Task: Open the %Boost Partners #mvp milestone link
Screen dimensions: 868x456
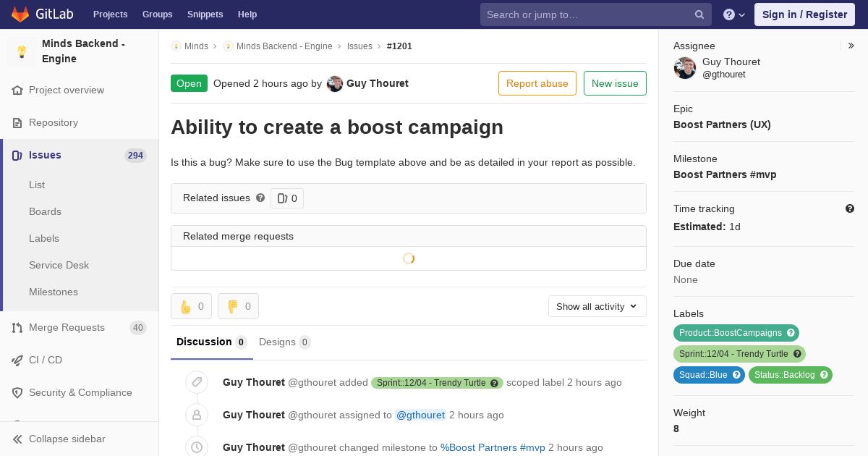Action: point(493,448)
